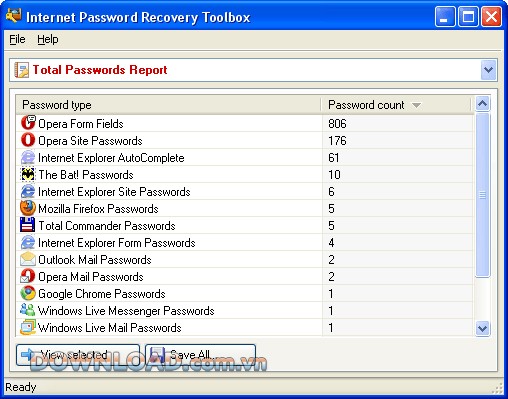Click the Google Chrome Passwords icon
The width and height of the screenshot is (508, 399).
click(x=28, y=293)
